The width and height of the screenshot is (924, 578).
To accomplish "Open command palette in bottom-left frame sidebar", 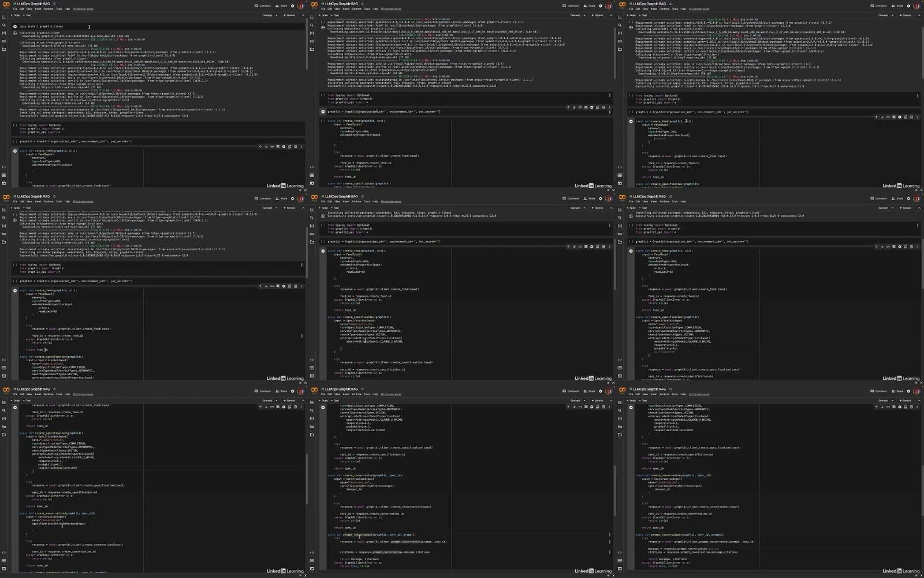I will point(4,560).
